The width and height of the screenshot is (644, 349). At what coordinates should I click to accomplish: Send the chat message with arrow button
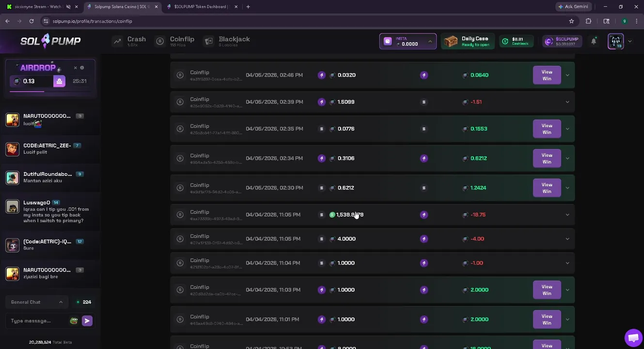point(87,321)
